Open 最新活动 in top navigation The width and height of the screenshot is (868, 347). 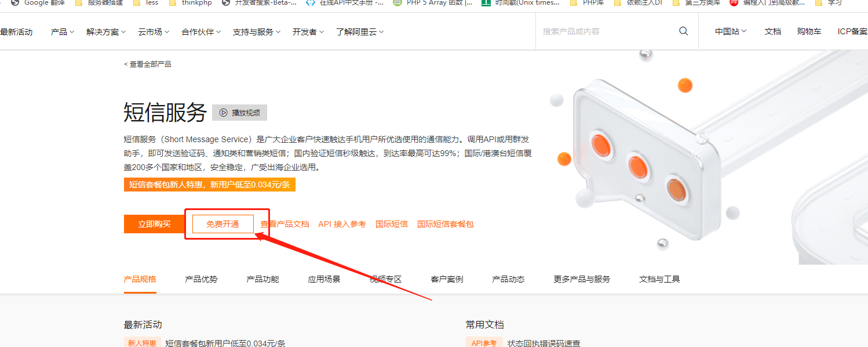point(16,32)
